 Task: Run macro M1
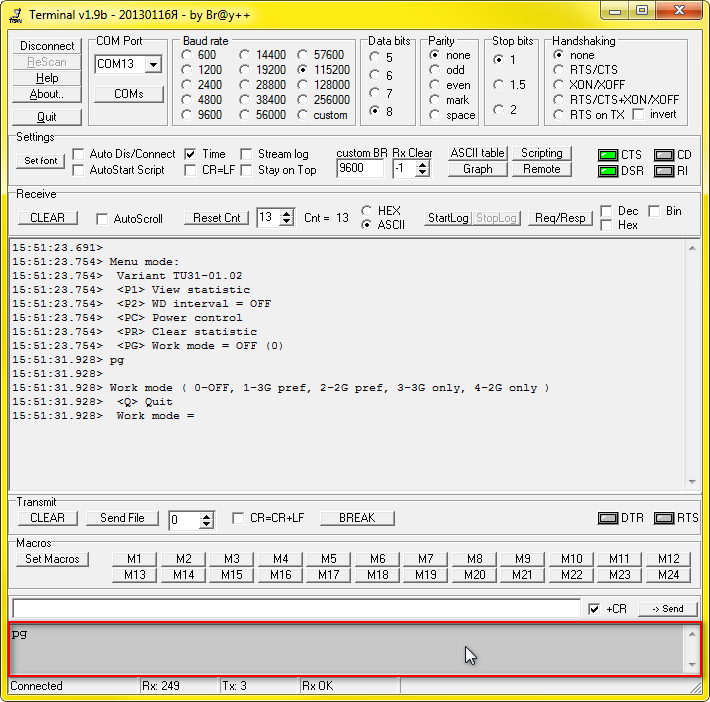[134, 559]
